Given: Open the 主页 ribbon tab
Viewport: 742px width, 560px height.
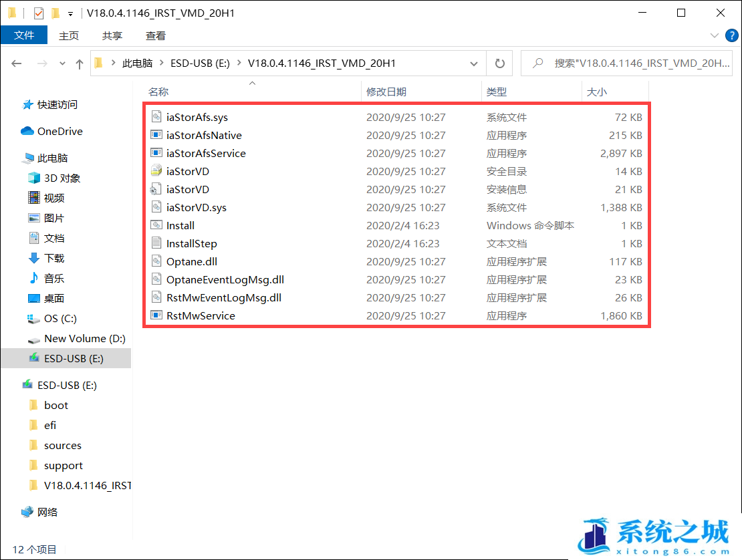Looking at the screenshot, I should (69, 35).
